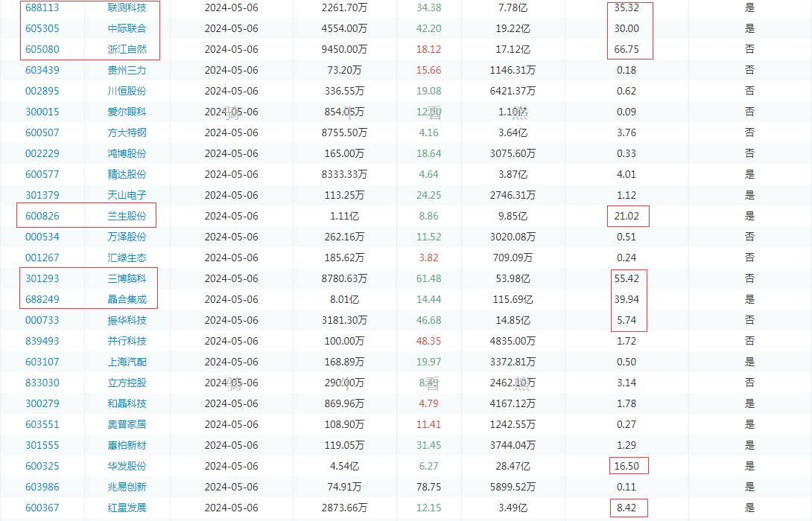Select the 贵州三力 stock name link
812x521 pixels.
(x=127, y=71)
